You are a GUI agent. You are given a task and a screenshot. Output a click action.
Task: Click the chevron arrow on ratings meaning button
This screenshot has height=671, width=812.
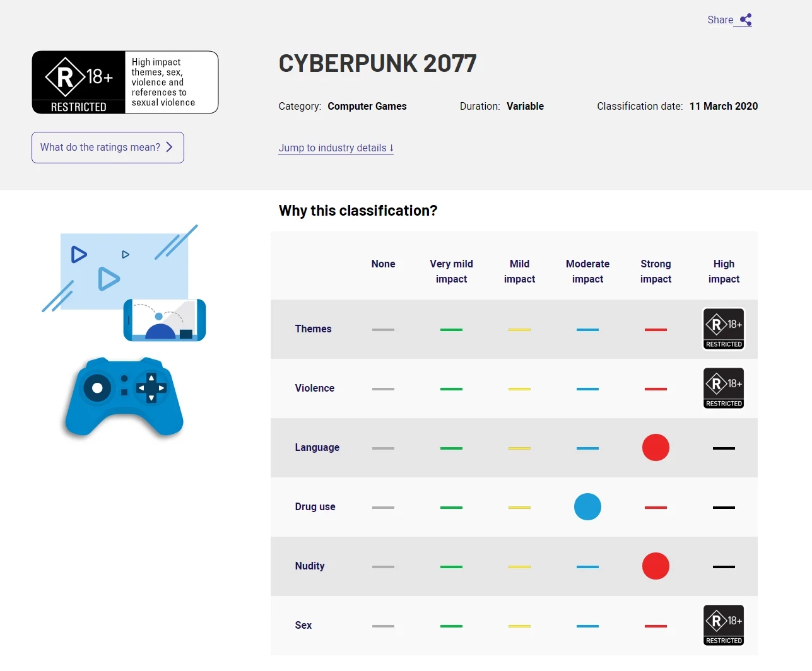[169, 148]
